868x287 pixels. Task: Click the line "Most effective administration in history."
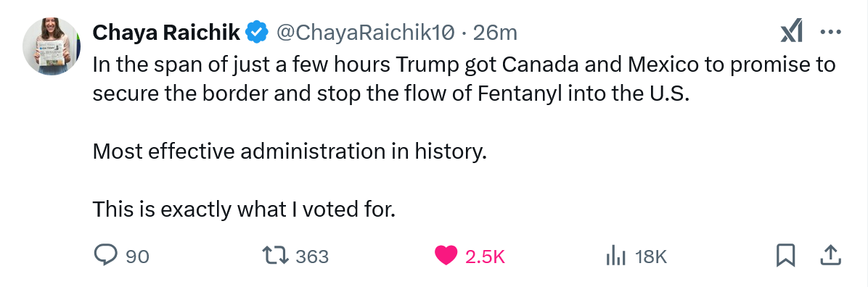click(x=290, y=151)
